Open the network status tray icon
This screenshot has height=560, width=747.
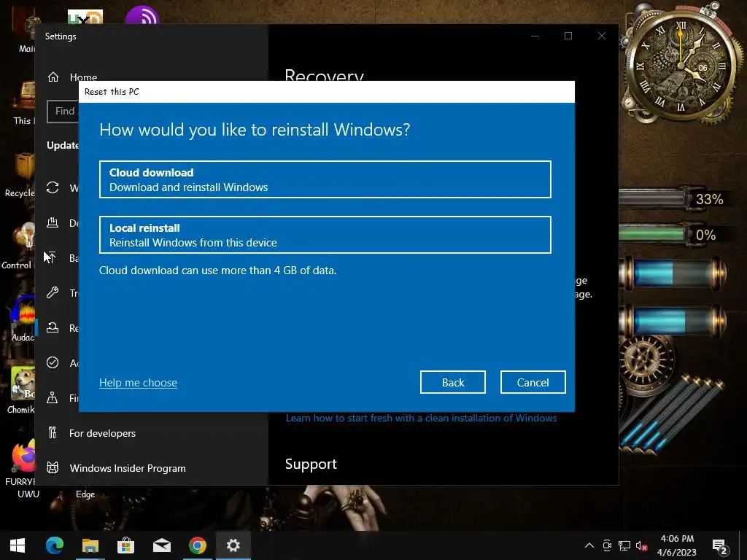tap(624, 545)
